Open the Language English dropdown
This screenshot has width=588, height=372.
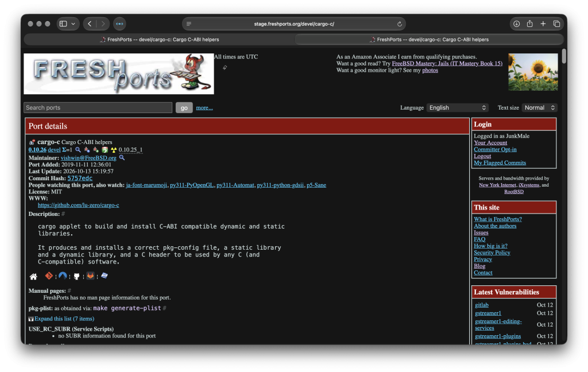tap(458, 107)
